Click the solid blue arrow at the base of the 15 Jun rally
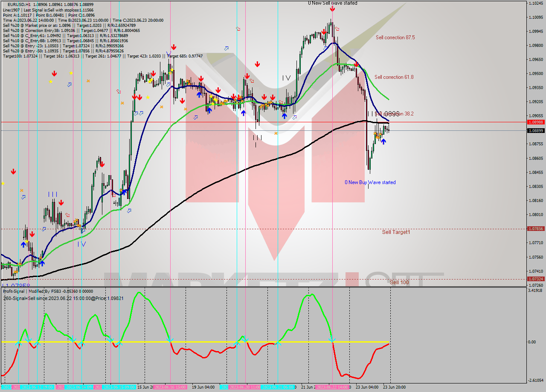This screenshot has width=546, height=392. click(x=123, y=192)
